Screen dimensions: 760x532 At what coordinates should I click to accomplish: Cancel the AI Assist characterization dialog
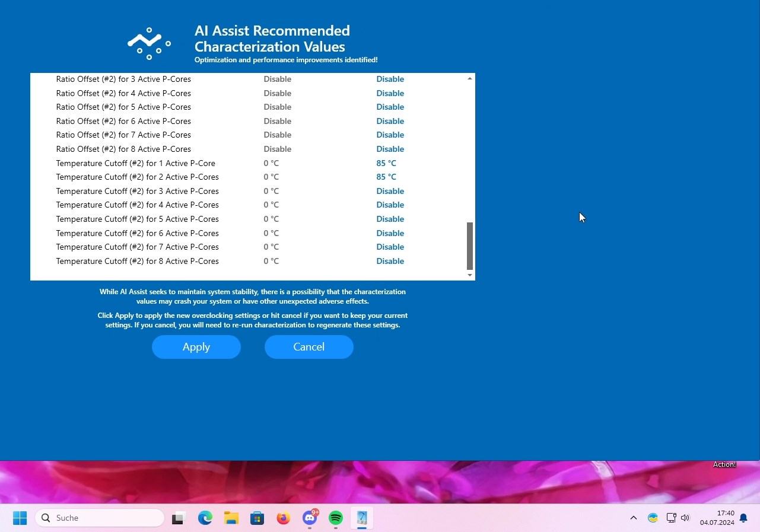tap(309, 347)
